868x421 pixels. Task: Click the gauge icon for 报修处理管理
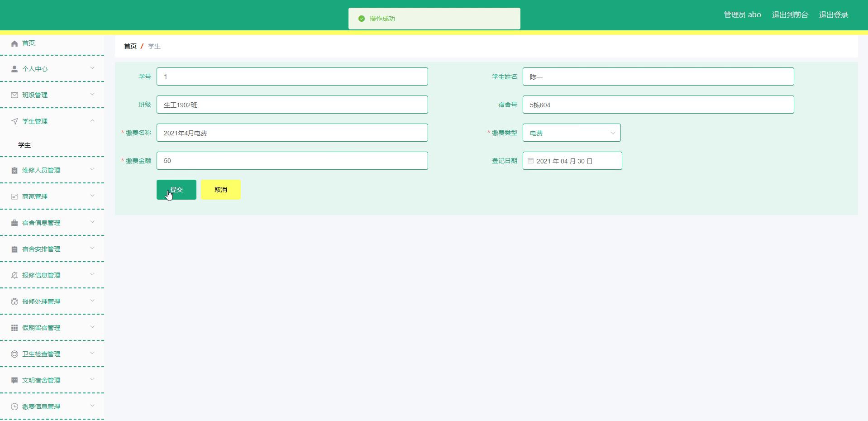click(14, 301)
